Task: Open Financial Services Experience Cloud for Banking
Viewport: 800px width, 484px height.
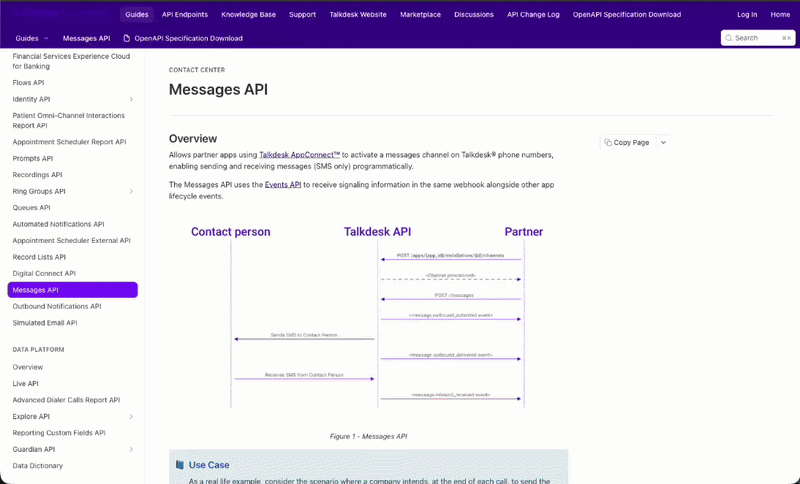Action: tap(71, 61)
